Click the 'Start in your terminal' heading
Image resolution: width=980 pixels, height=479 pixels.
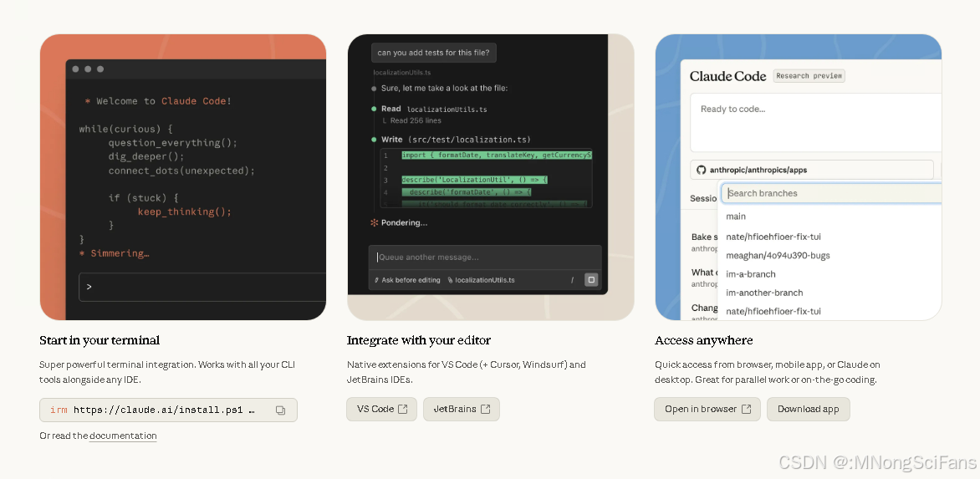pyautogui.click(x=100, y=340)
